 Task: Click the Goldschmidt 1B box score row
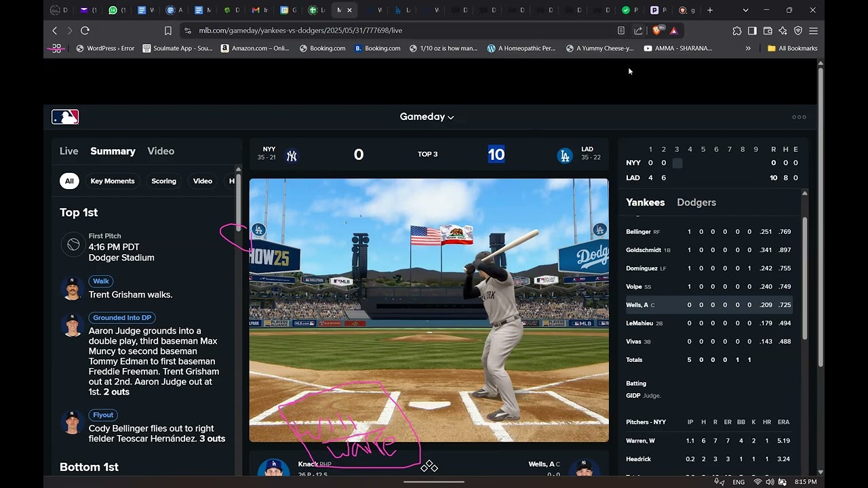click(x=709, y=250)
